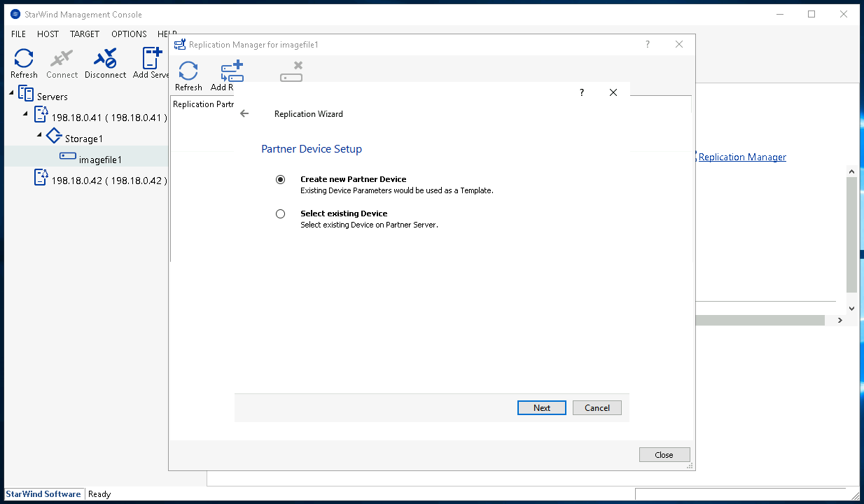This screenshot has height=504, width=864.
Task: Click the wizard help question mark
Action: coord(581,92)
